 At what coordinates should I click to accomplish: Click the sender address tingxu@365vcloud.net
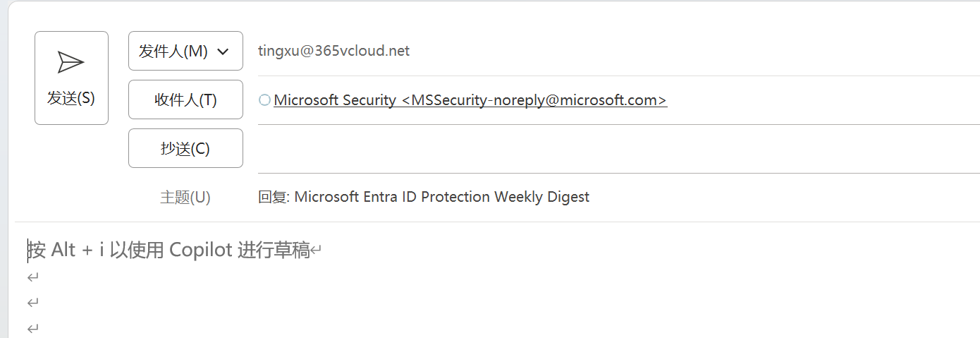tap(333, 51)
